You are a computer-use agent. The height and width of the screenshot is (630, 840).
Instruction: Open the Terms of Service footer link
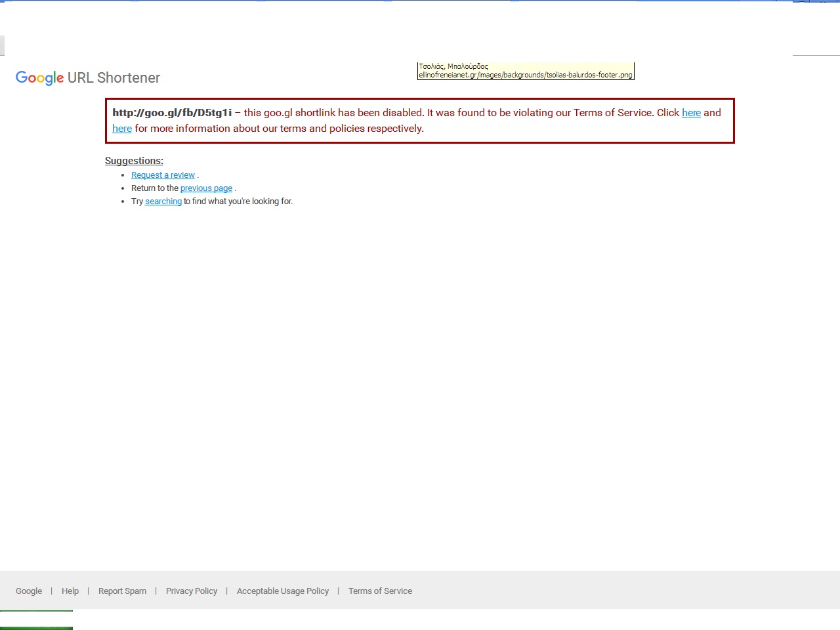(x=380, y=591)
